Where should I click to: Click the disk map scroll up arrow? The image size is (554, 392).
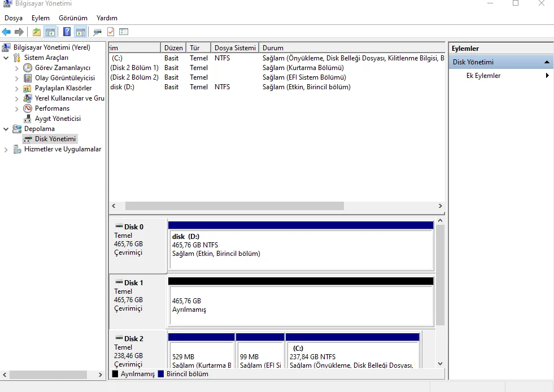[x=440, y=220]
